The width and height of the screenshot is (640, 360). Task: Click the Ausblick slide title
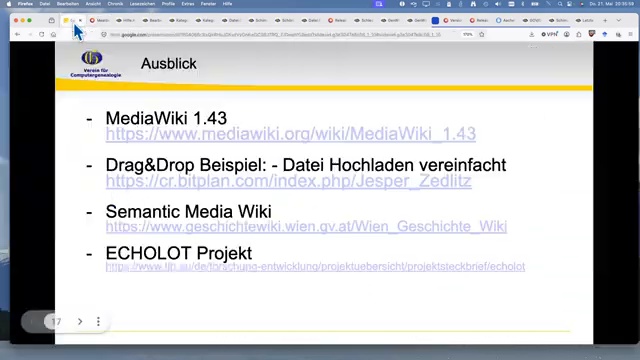[x=169, y=64]
